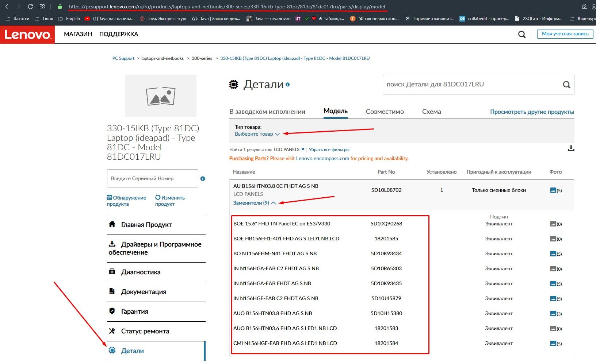Open the Lenovo.encompass.com link
Image resolution: width=596 pixels, height=364 pixels.
point(322,158)
